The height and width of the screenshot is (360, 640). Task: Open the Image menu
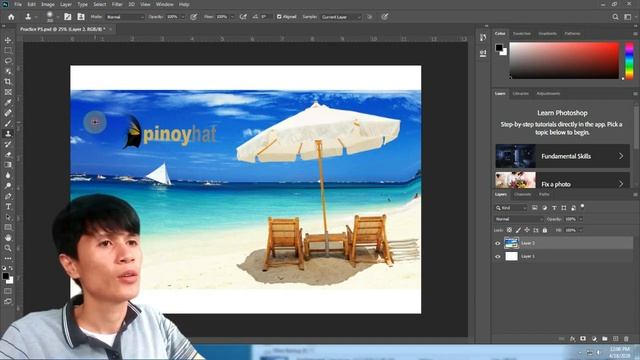coord(48,4)
